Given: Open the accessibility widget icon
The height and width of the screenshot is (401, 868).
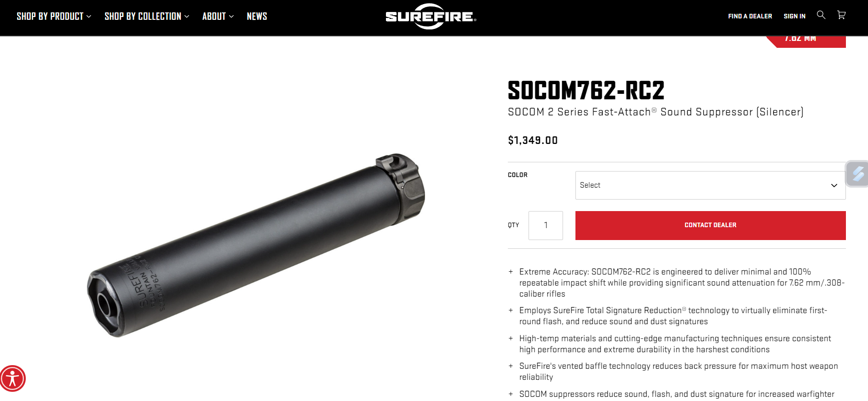Looking at the screenshot, I should click(13, 378).
